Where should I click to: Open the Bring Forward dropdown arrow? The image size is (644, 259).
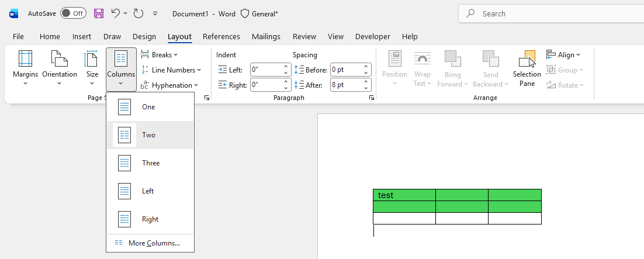point(466,84)
